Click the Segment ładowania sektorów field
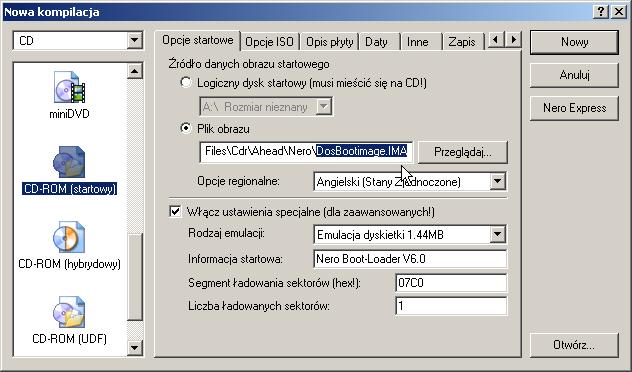Screen dimensions: 632x372 (451, 283)
